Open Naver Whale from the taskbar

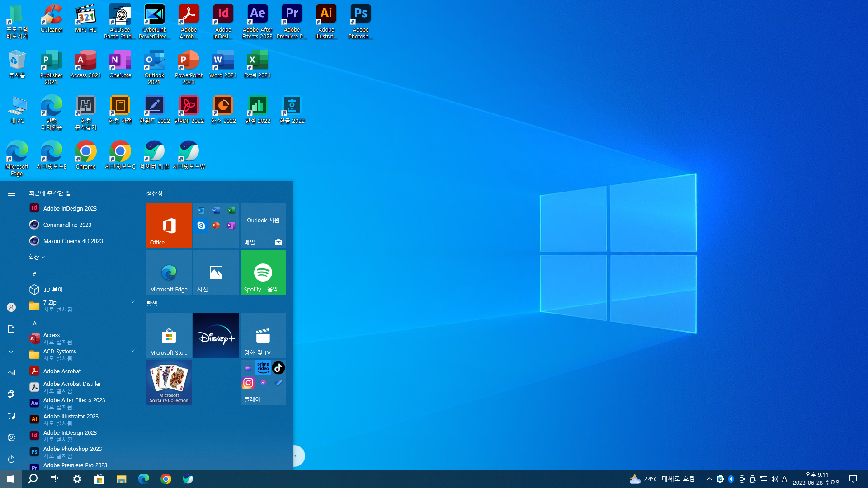point(188,479)
